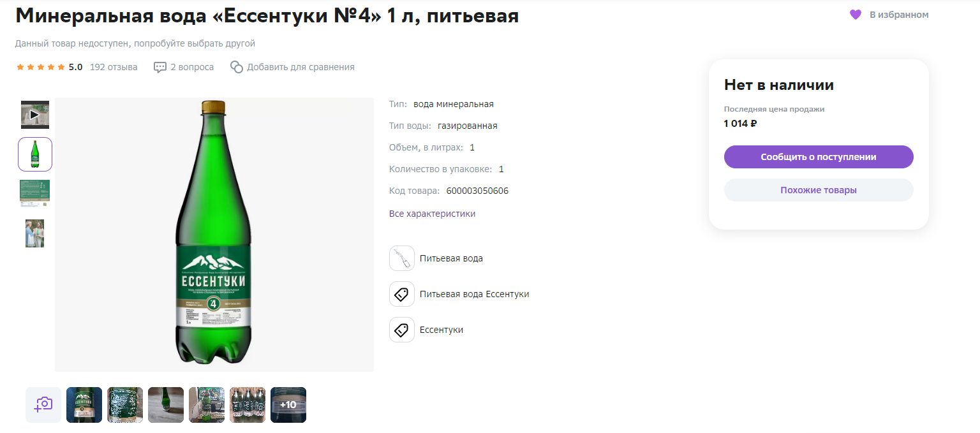Click the 'В избранном' label

(x=899, y=15)
